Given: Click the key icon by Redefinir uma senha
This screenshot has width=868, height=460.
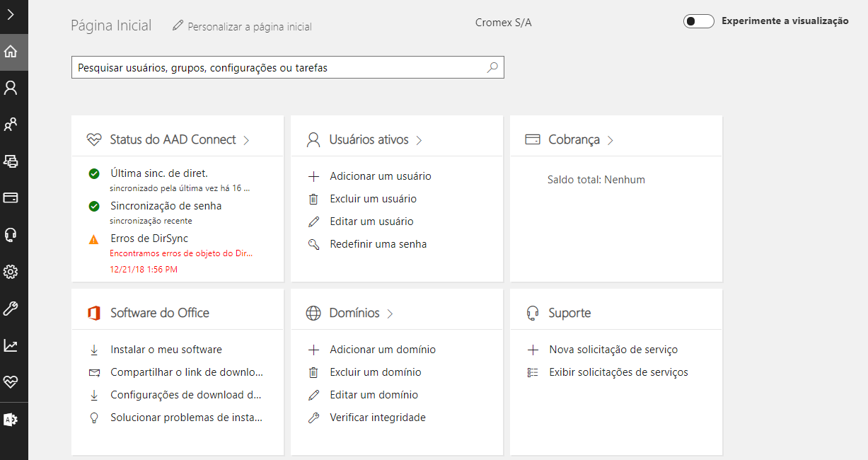Looking at the screenshot, I should pyautogui.click(x=313, y=244).
